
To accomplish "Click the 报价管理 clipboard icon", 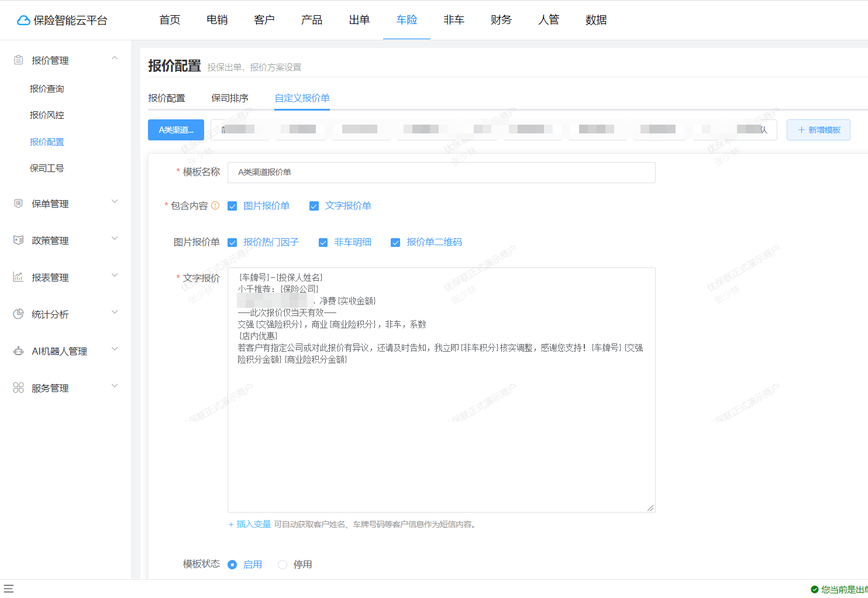I will click(18, 60).
